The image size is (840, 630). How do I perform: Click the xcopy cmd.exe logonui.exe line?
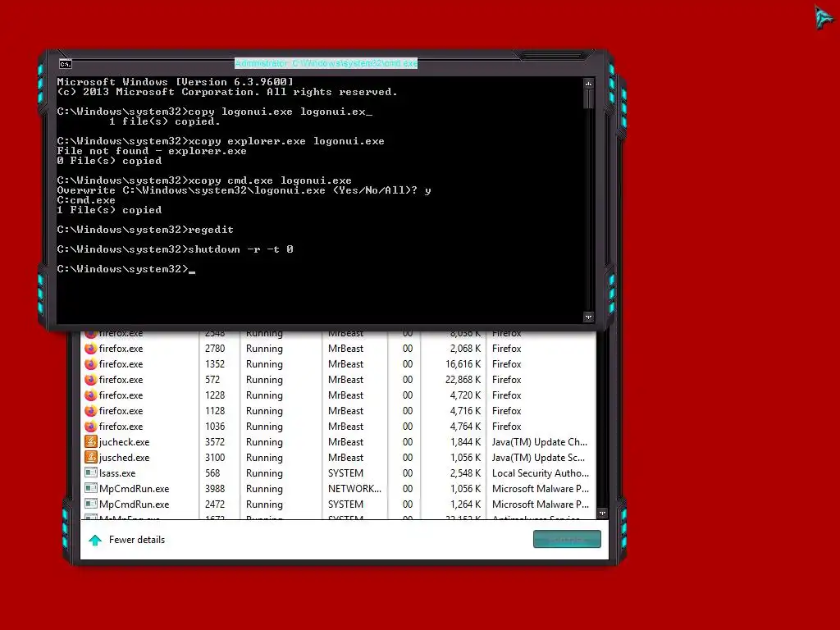click(204, 180)
